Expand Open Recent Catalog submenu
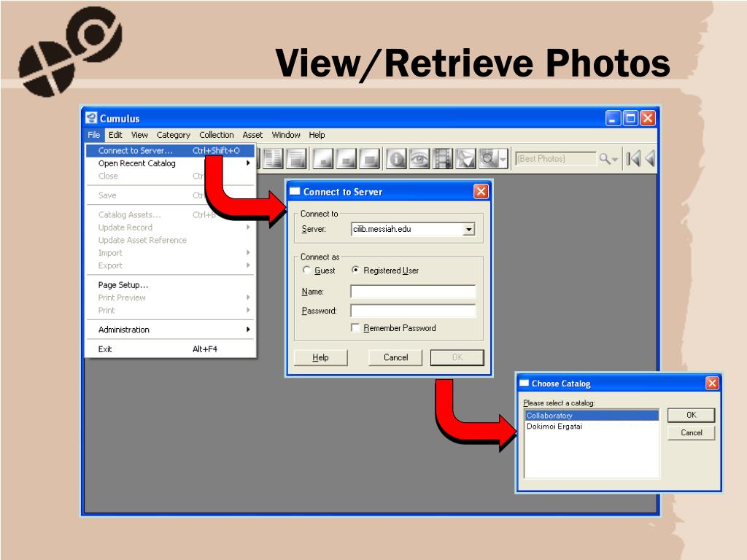The height and width of the screenshot is (560, 747). [170, 163]
